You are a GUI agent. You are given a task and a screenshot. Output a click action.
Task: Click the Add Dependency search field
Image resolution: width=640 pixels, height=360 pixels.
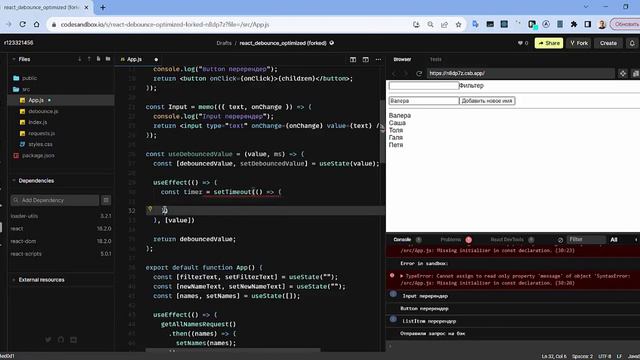(x=55, y=200)
